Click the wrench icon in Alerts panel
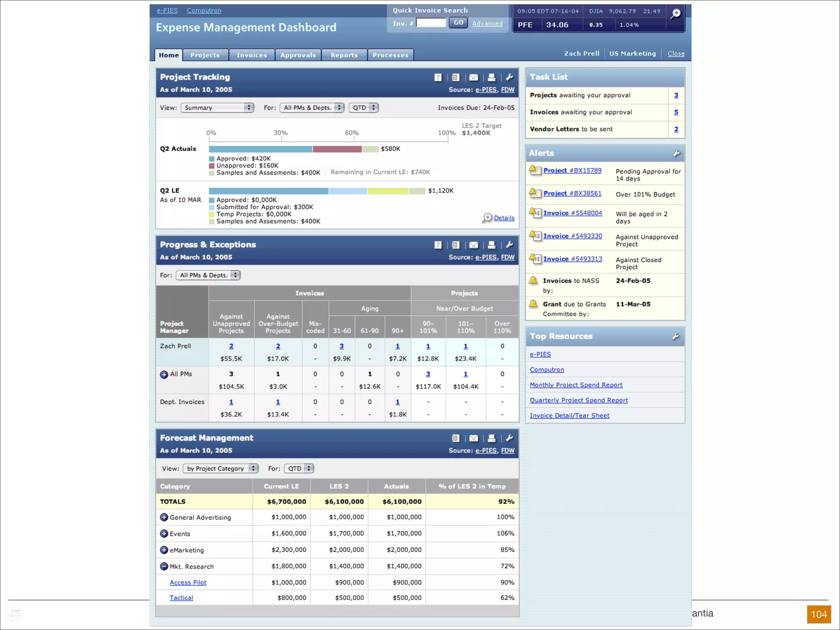This screenshot has width=840, height=630. click(676, 153)
